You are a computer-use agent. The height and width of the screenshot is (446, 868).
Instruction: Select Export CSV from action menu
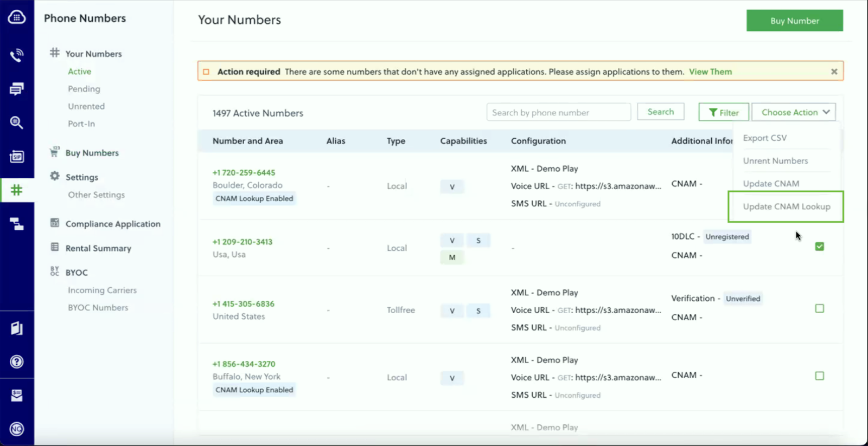tap(764, 138)
